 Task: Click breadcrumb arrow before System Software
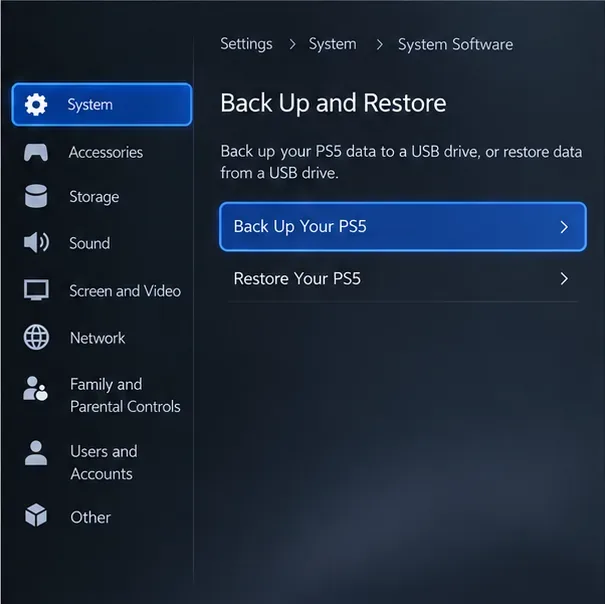pos(380,44)
